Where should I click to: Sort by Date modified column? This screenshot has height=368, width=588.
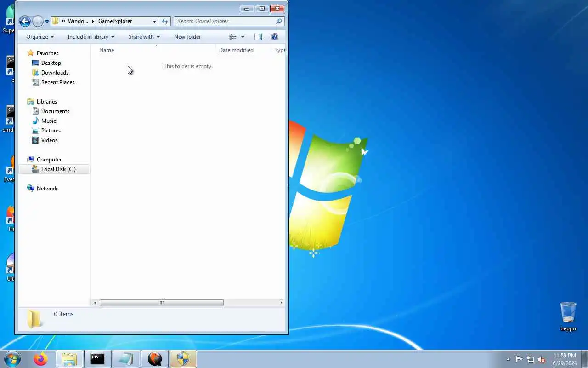click(243, 50)
